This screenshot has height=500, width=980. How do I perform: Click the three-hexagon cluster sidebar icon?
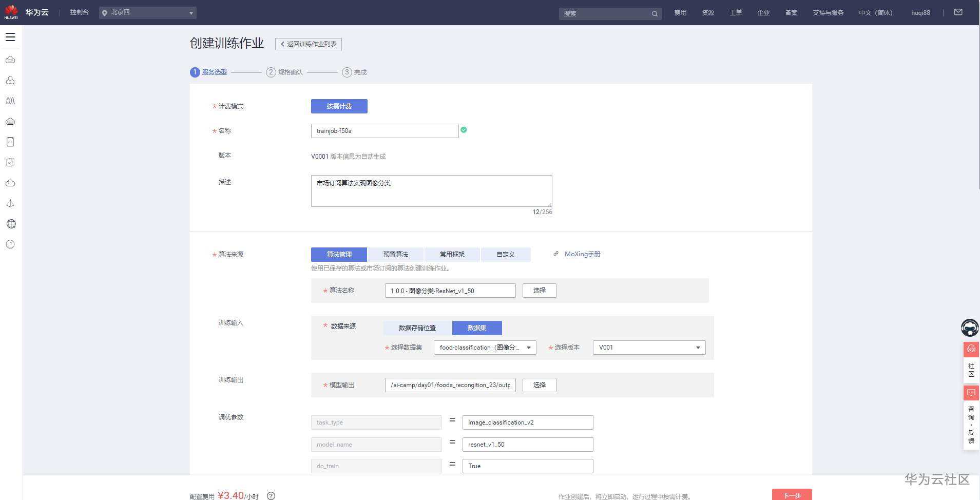10,81
